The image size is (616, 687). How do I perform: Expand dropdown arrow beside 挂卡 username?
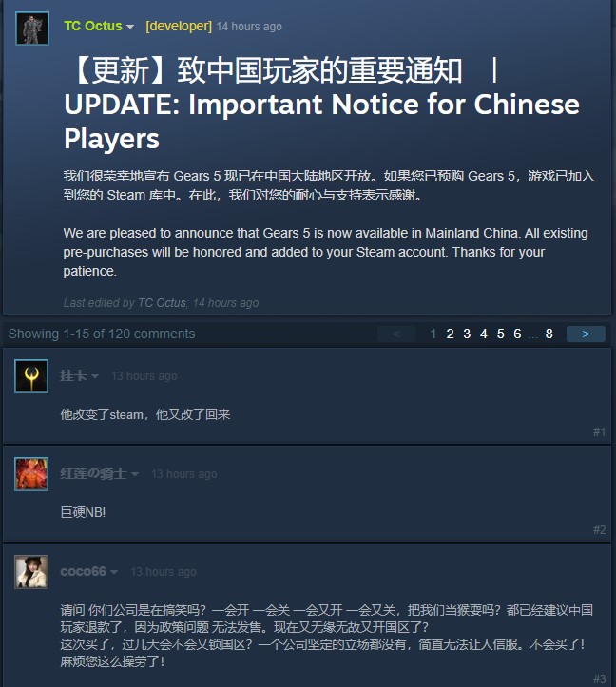pyautogui.click(x=95, y=376)
